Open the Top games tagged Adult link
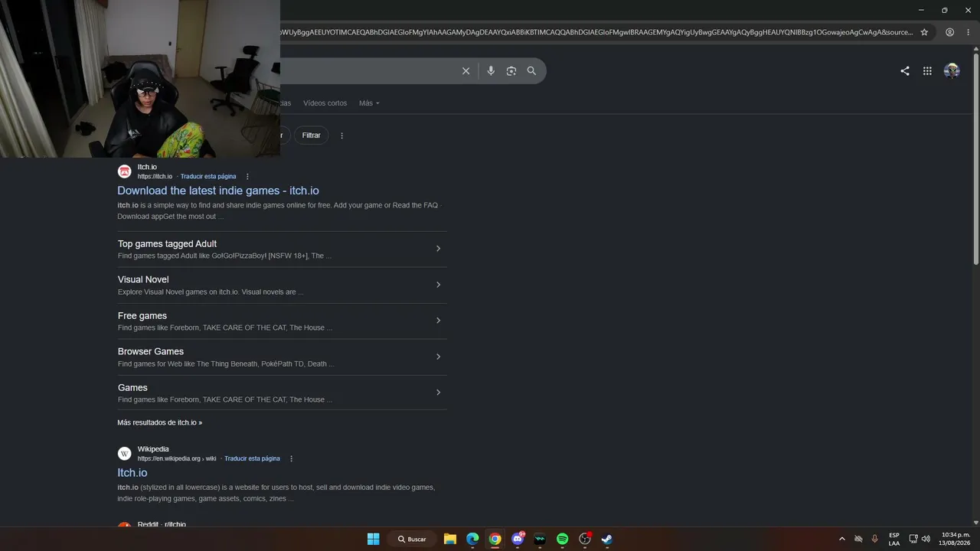980x551 pixels. pos(167,244)
